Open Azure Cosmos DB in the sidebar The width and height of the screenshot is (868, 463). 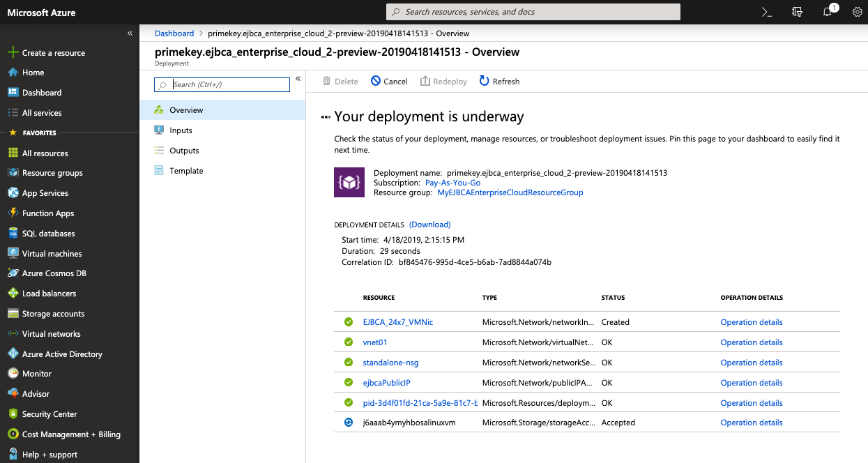54,273
